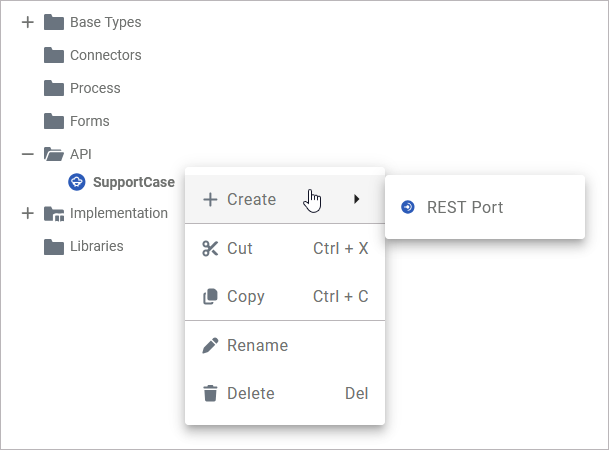Select the Process folder
609x450 pixels.
point(94,88)
